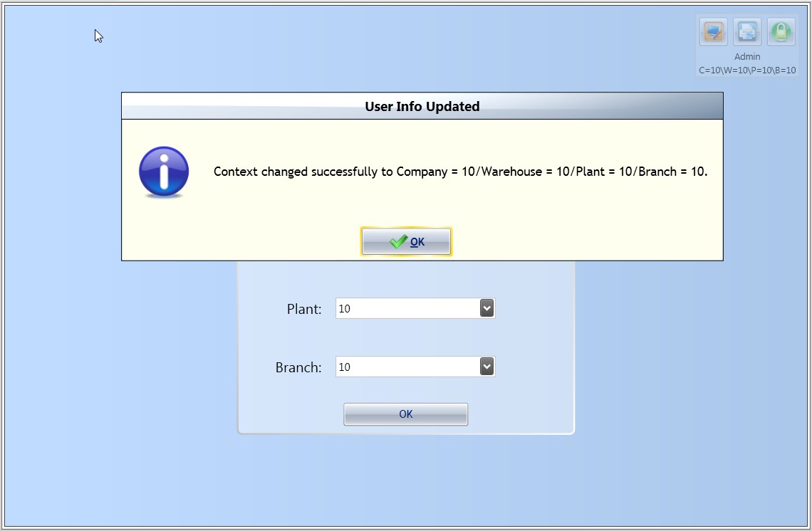This screenshot has height=531, width=812.
Task: Click the green checkmark on dialog OK
Action: tap(398, 241)
